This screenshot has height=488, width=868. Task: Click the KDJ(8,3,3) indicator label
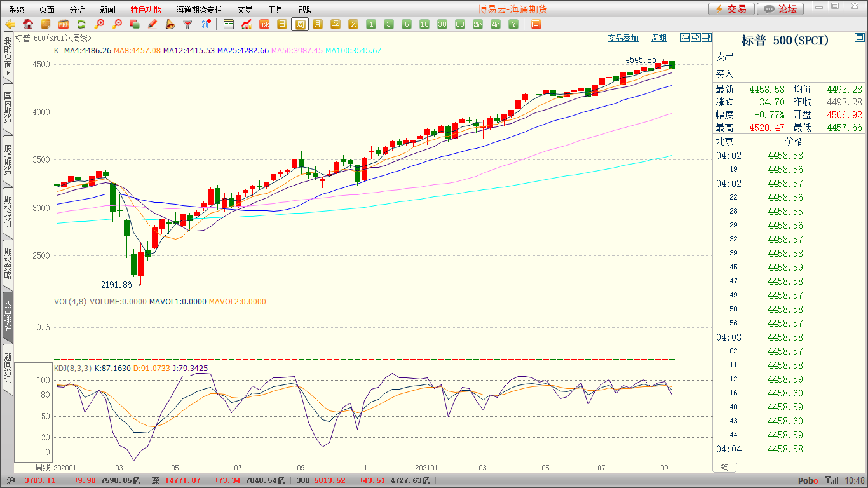72,369
